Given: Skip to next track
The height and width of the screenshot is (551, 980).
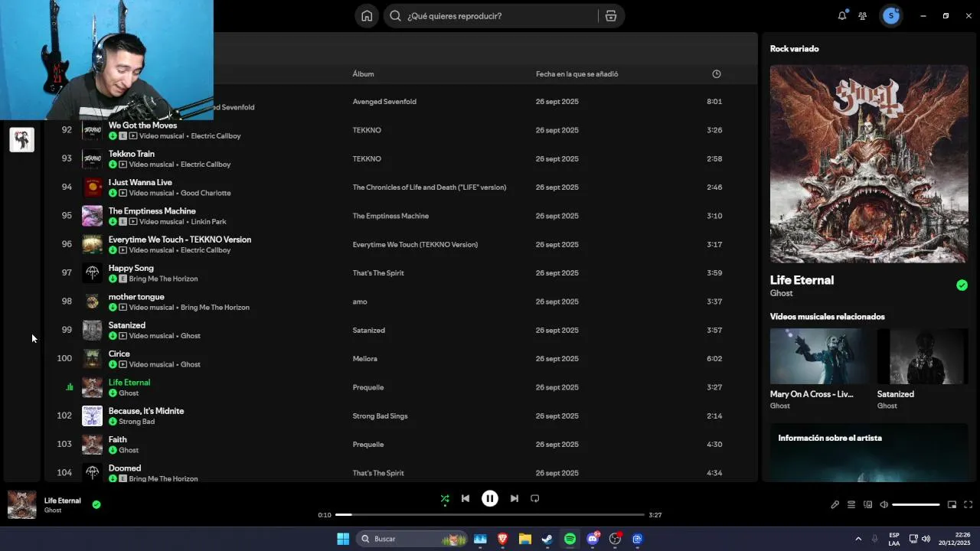Looking at the screenshot, I should point(514,498).
